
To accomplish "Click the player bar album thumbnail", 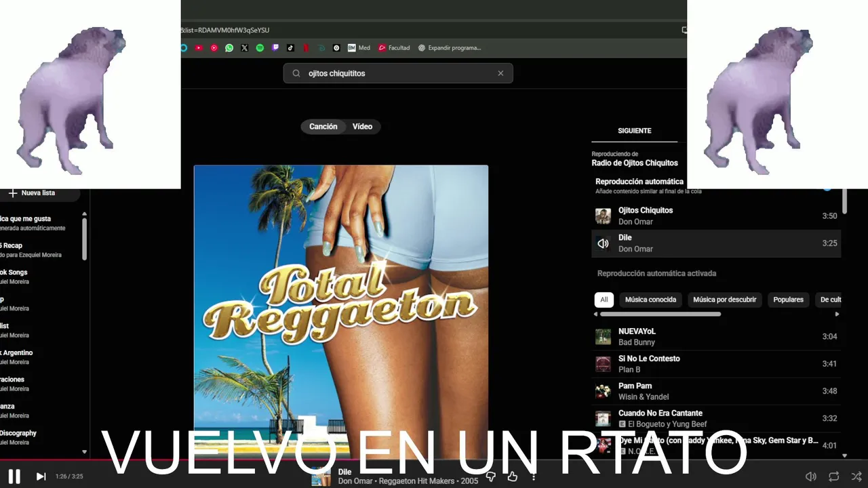I will coord(321,476).
